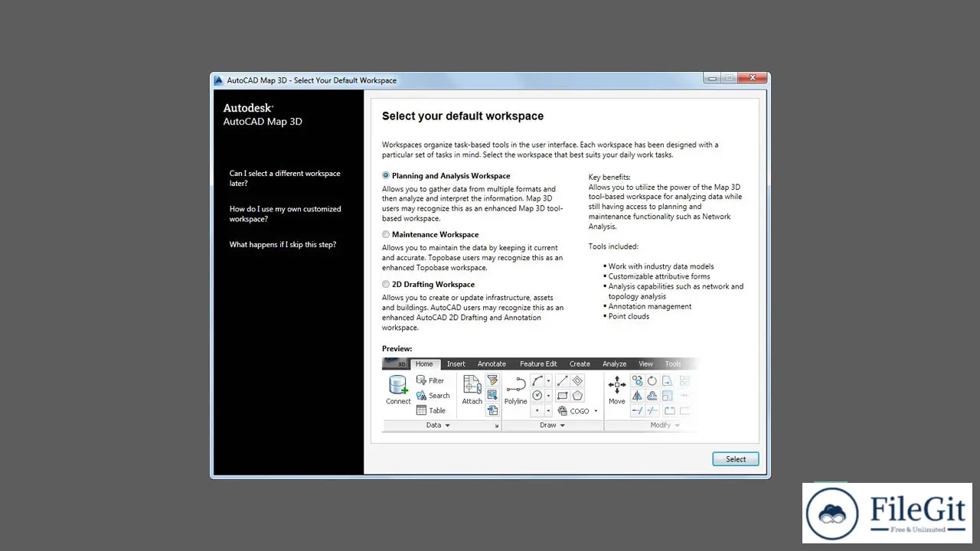Screen dimensions: 980x551
Task: Expand the Data panel dropdown arrow
Action: click(448, 425)
